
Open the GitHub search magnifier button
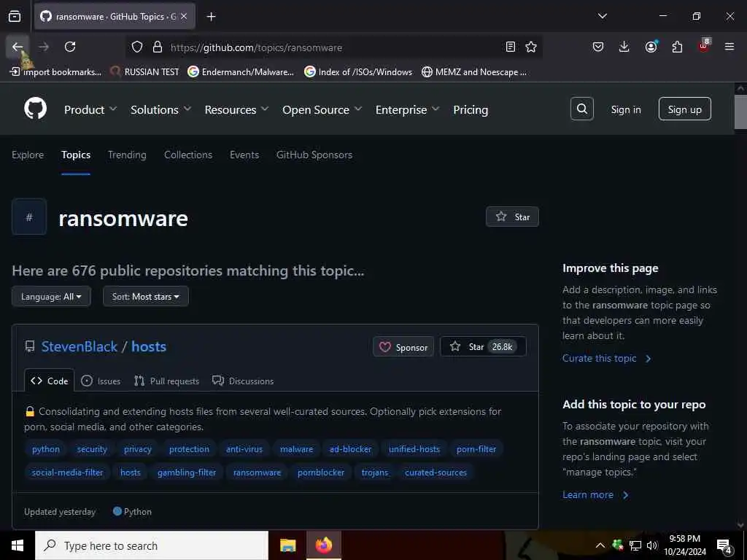pos(581,109)
